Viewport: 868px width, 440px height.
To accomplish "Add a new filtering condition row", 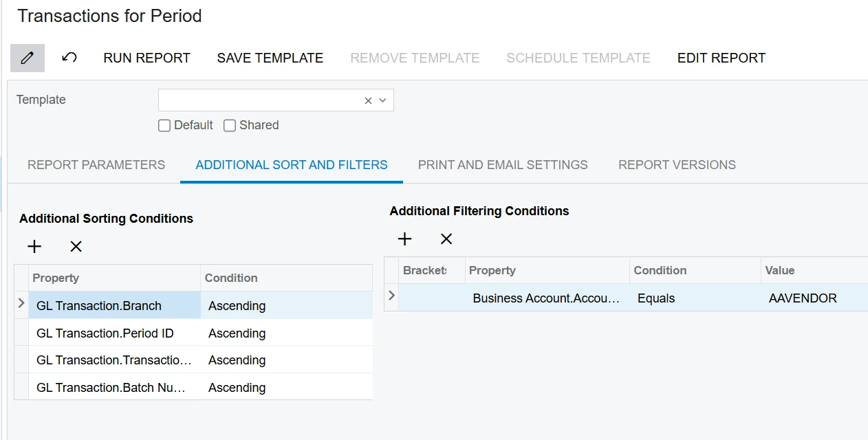I will [x=405, y=239].
